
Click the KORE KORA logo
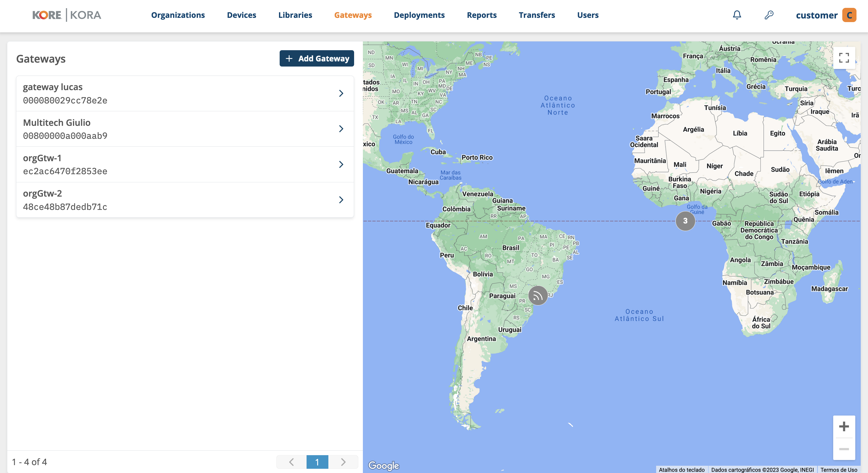point(67,15)
